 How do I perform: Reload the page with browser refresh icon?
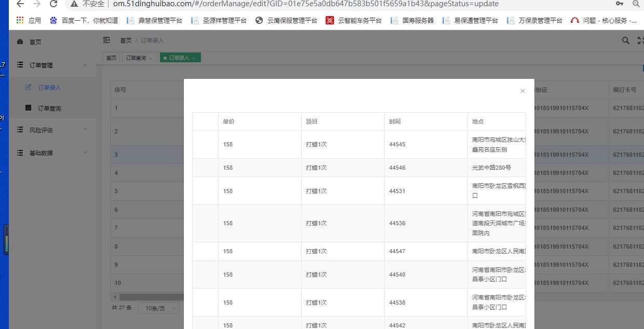[53, 4]
